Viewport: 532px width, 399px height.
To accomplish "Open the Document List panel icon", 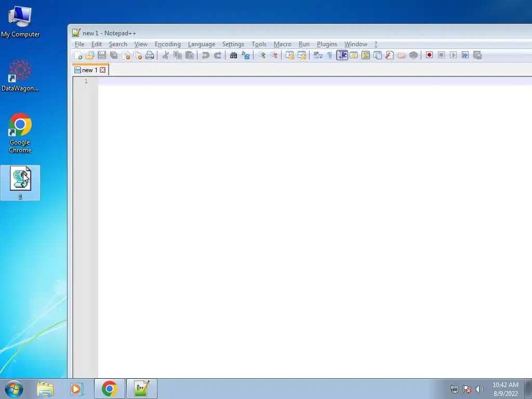I will point(378,55).
